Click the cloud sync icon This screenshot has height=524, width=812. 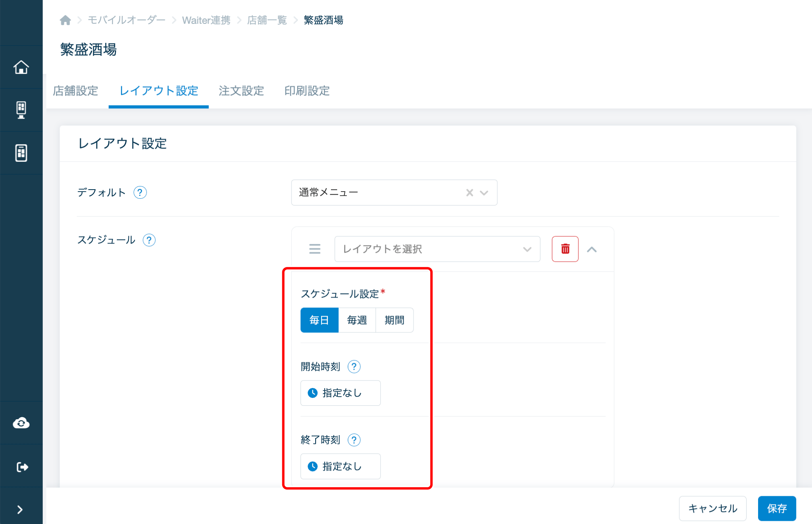click(21, 423)
